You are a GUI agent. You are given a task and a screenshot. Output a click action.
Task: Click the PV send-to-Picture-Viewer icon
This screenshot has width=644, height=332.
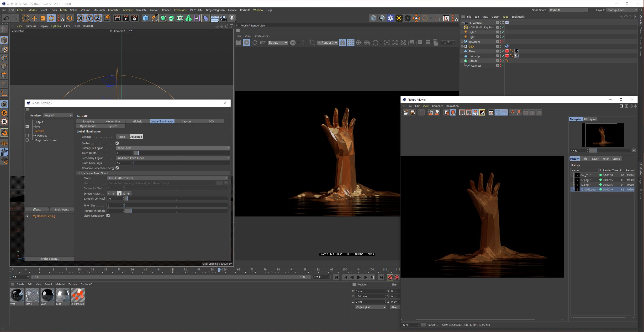(x=428, y=43)
